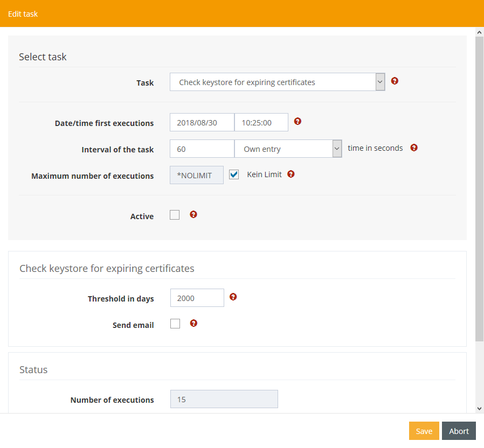The height and width of the screenshot is (448, 484).
Task: Tick the Send email checkbox
Action: point(175,324)
